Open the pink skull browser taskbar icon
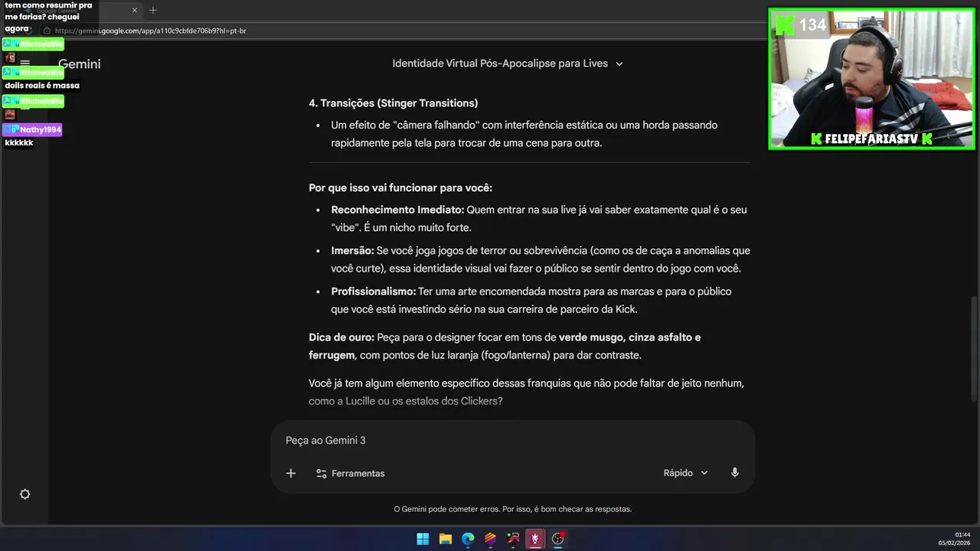 point(535,539)
